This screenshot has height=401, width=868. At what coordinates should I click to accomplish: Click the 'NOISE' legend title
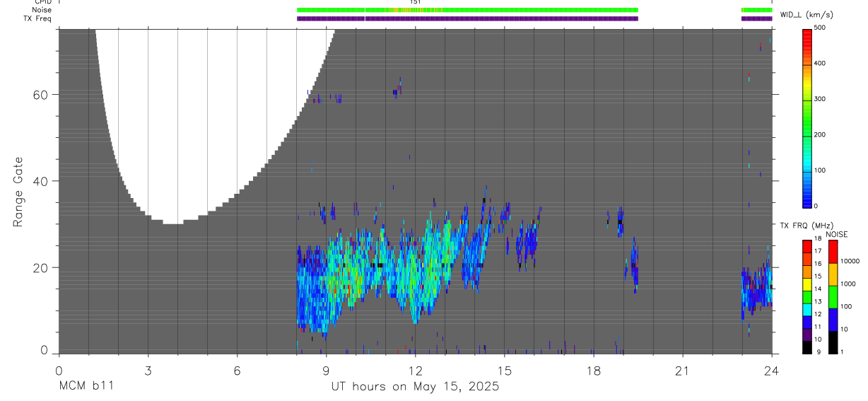[836, 234]
